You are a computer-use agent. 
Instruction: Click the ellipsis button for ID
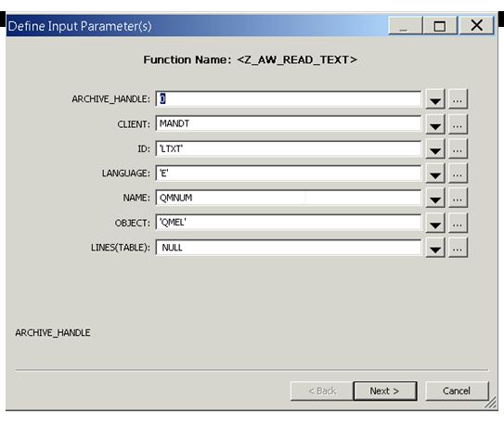pyautogui.click(x=458, y=148)
